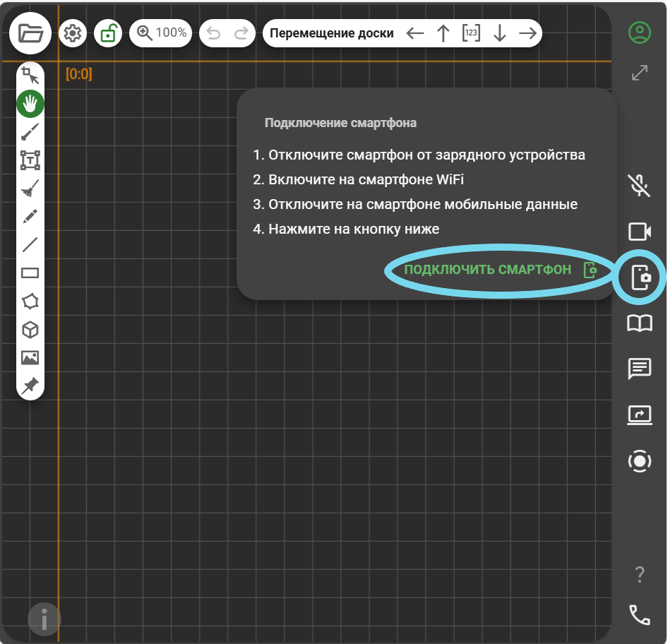Toggle the video camera icon
This screenshot has width=668, height=644.
point(639,232)
